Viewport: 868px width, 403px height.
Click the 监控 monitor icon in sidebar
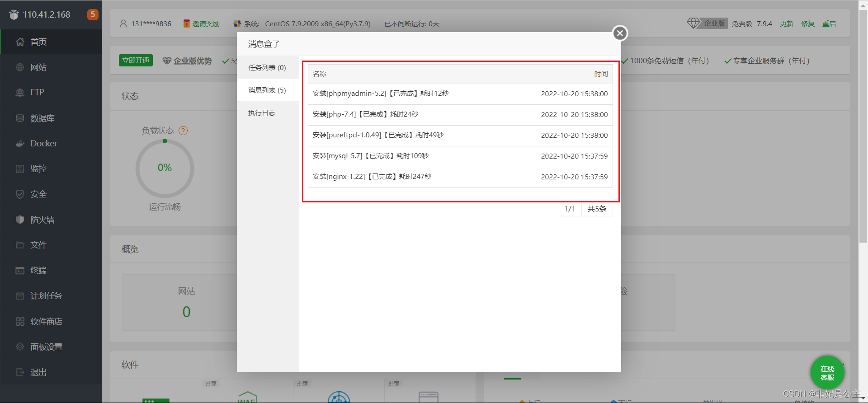tap(20, 169)
